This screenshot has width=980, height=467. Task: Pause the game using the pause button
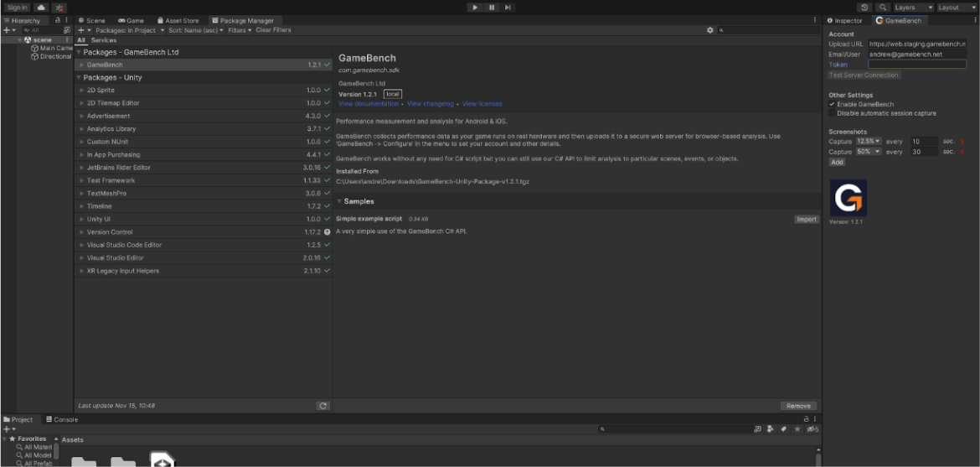click(492, 8)
